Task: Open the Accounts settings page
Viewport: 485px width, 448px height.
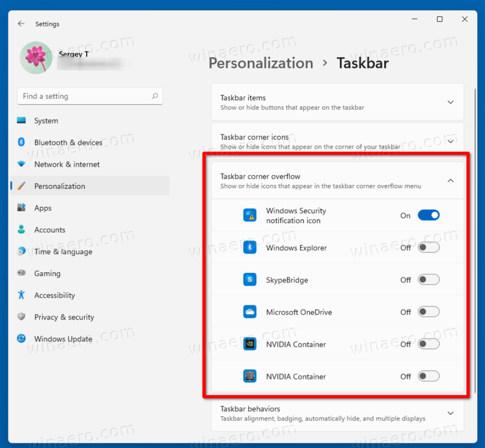Action: [x=90, y=229]
